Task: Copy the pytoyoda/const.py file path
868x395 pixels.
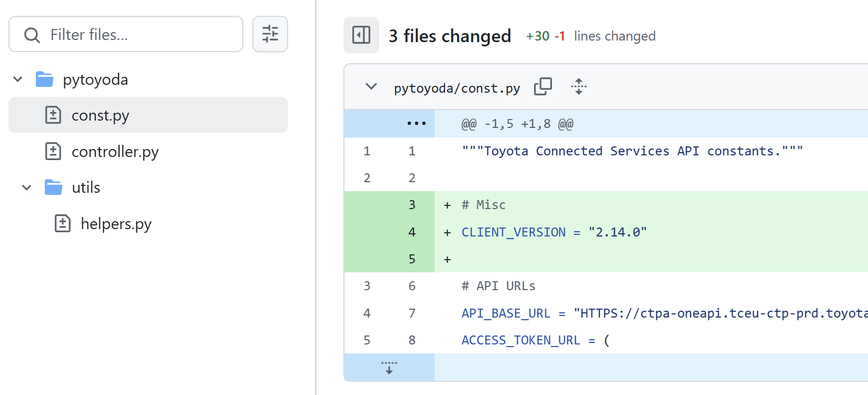Action: coord(542,86)
